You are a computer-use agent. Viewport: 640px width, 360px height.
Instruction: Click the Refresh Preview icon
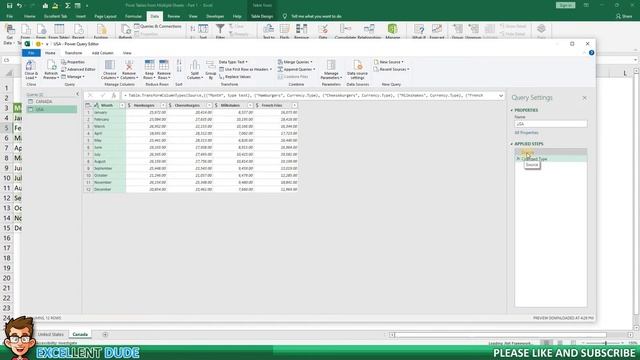point(51,66)
